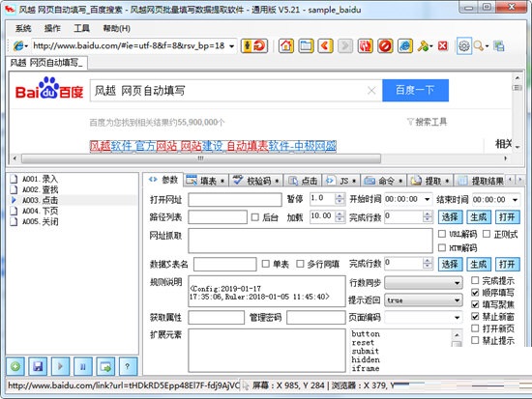
Task: Click the 选择 button next to 路径列表 row
Action: pyautogui.click(x=450, y=217)
